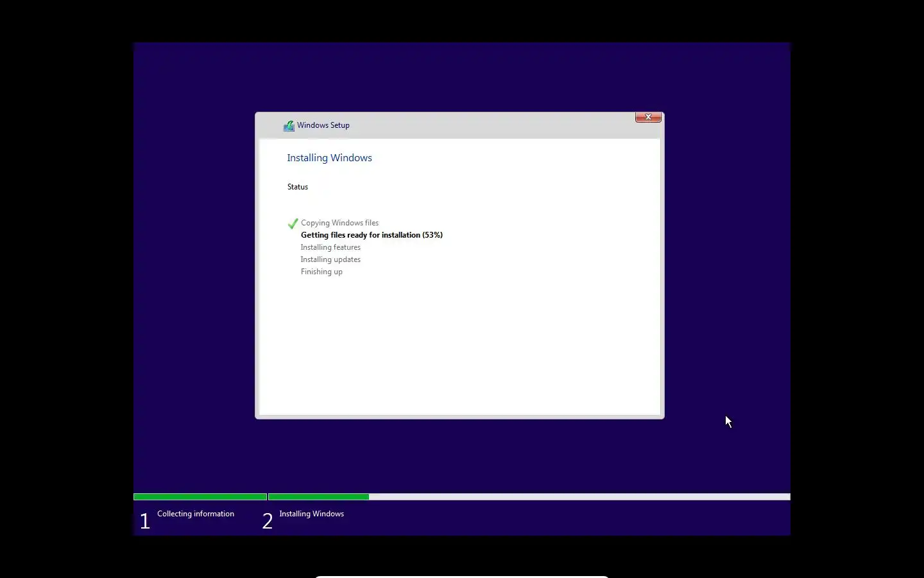Click the Windows Setup title icon
This screenshot has height=578, width=924.
[x=289, y=126]
